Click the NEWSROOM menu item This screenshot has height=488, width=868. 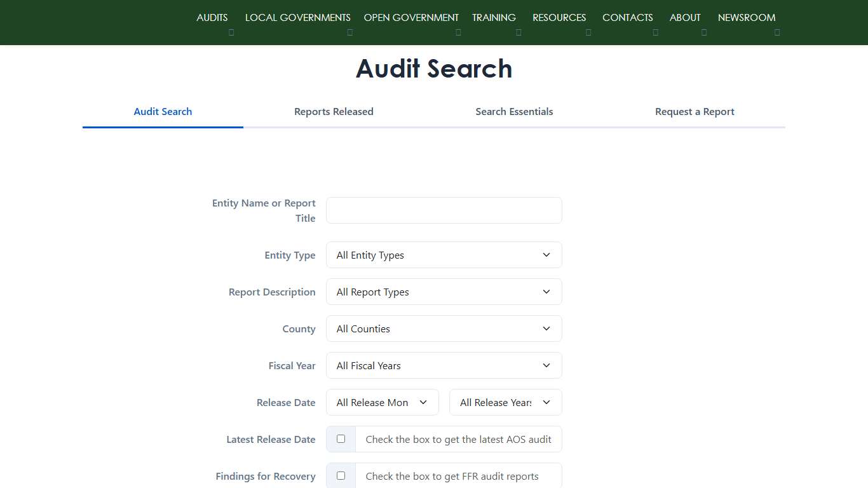point(747,18)
